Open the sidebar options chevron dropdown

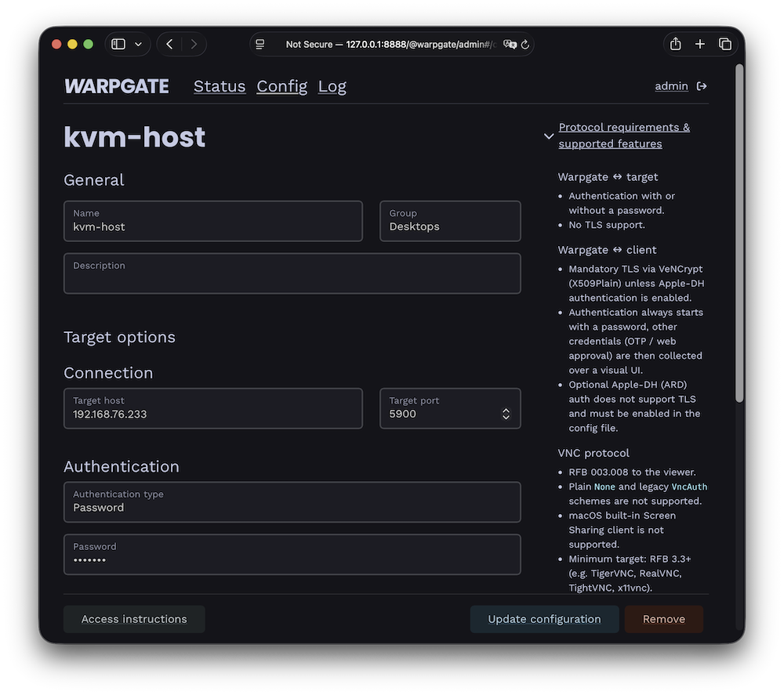pos(139,44)
